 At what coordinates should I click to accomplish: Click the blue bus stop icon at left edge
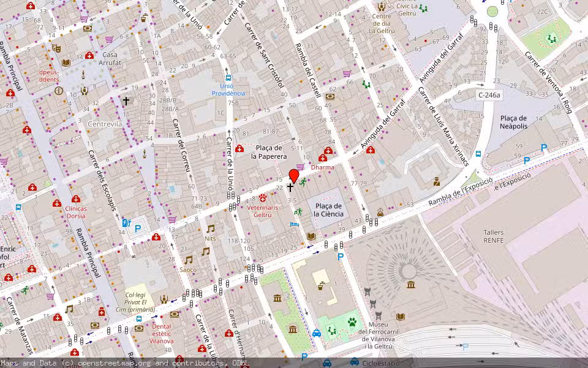(18, 207)
